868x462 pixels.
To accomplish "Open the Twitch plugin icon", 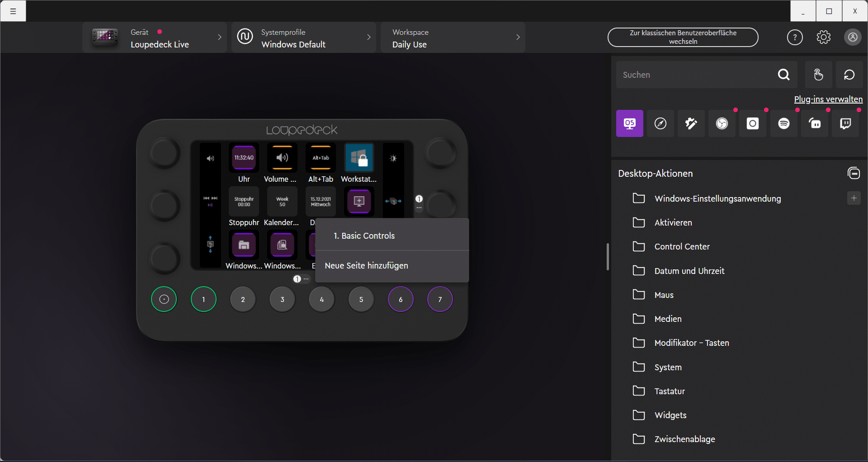I will [845, 123].
